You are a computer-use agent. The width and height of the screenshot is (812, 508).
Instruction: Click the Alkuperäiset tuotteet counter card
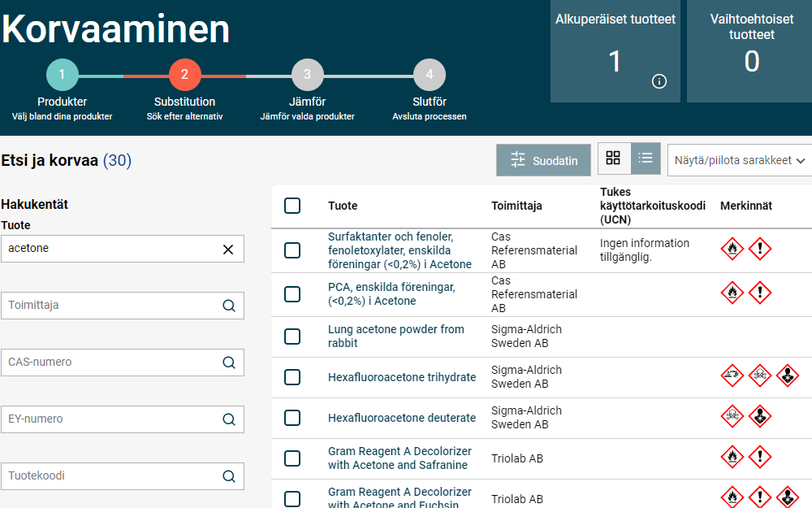click(615, 51)
